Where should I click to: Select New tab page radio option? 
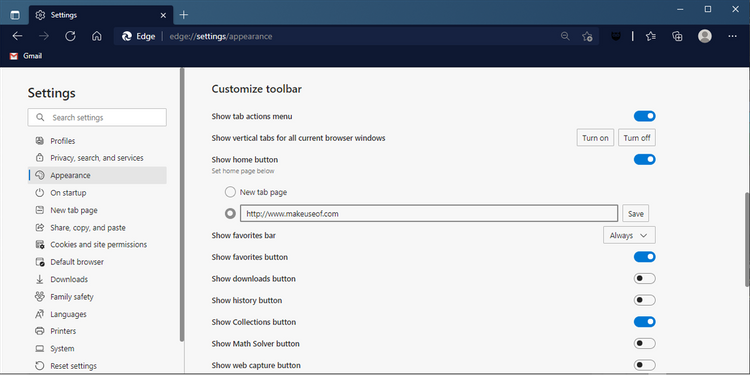[x=230, y=192]
